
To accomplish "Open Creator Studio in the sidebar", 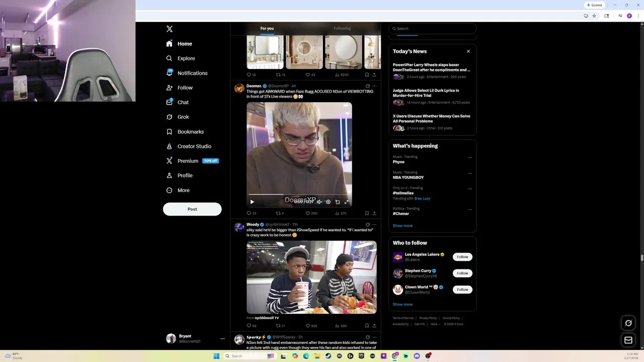I will pos(189,146).
